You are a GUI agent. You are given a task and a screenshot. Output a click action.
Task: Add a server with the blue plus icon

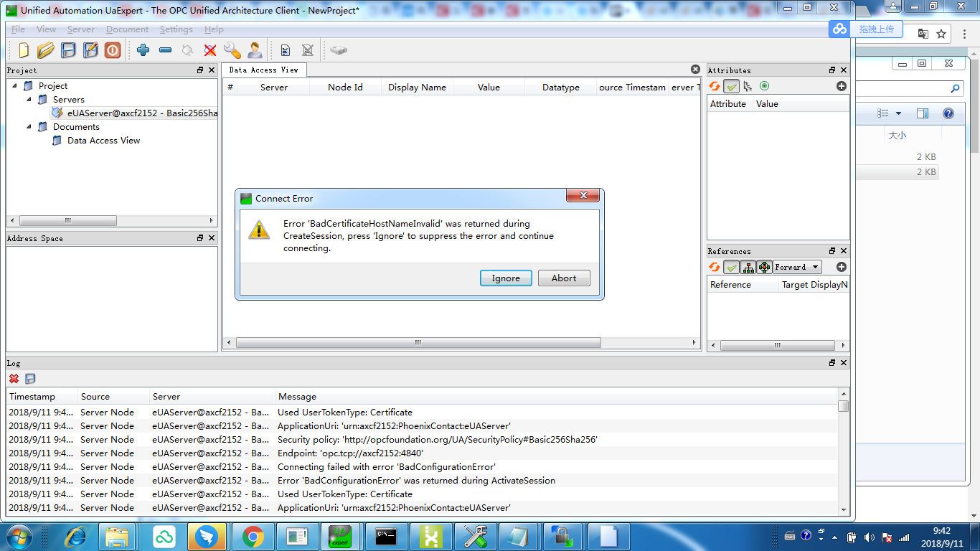143,50
